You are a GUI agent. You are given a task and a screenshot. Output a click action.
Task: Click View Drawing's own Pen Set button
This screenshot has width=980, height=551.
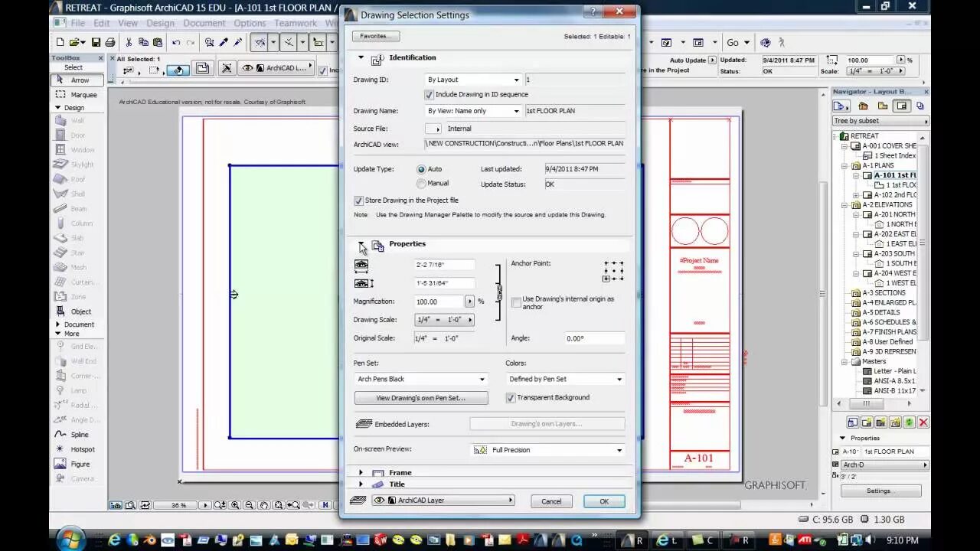point(421,398)
